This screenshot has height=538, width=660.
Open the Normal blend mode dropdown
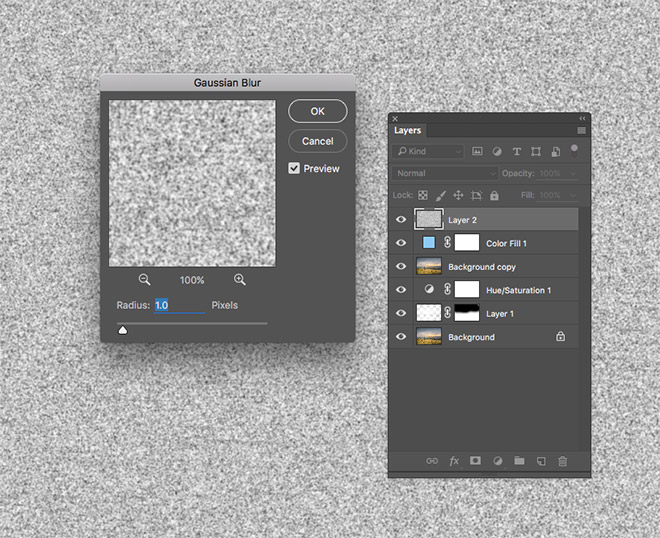[445, 173]
